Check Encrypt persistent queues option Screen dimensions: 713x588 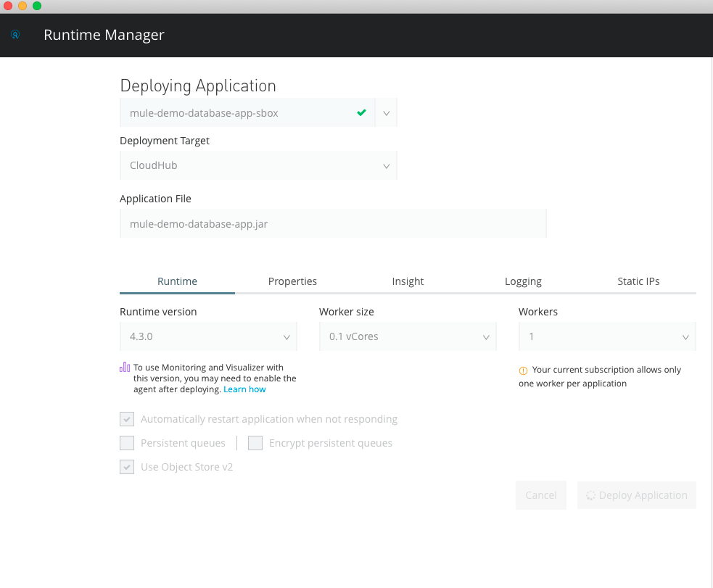coord(255,443)
